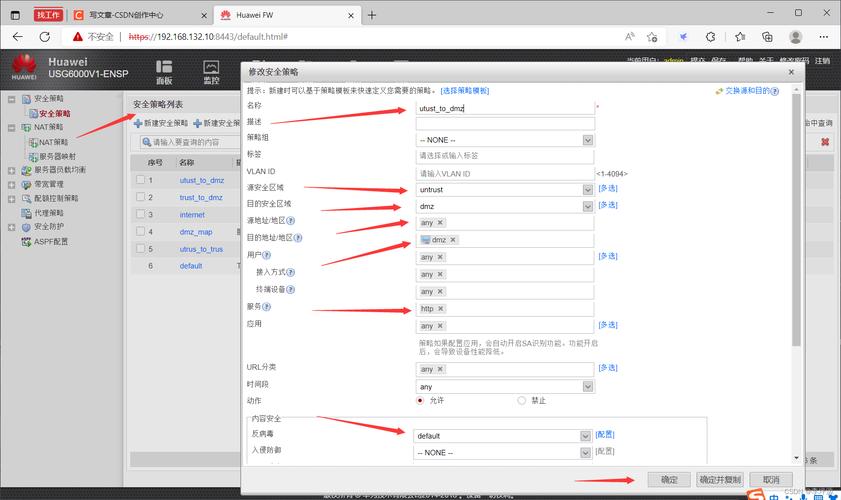Open the browser extensions puzzle icon
This screenshot has height=500, width=841.
click(711, 36)
